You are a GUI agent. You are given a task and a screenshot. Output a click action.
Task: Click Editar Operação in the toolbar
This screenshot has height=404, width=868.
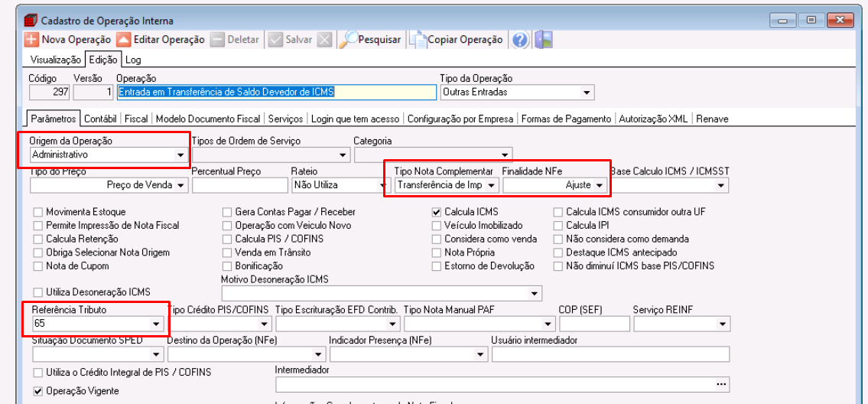point(161,40)
